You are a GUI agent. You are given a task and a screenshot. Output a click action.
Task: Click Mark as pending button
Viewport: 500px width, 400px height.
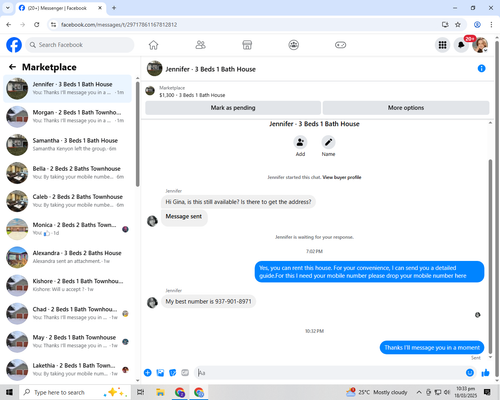[233, 108]
